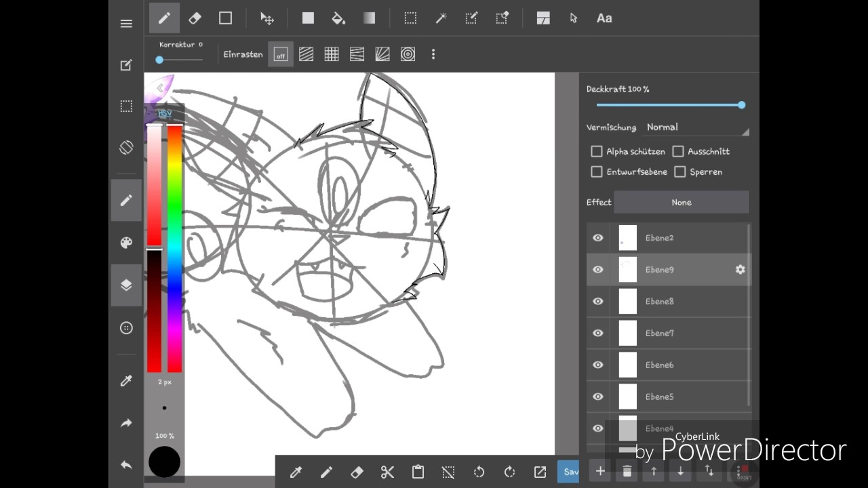
Task: Open the materials circle icon in sidebar
Action: click(x=126, y=328)
